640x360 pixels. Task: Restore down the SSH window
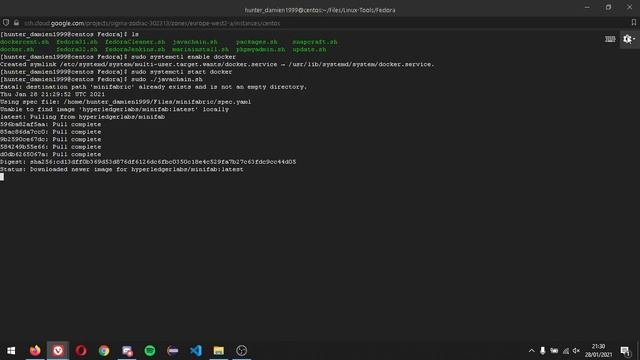[608, 7]
